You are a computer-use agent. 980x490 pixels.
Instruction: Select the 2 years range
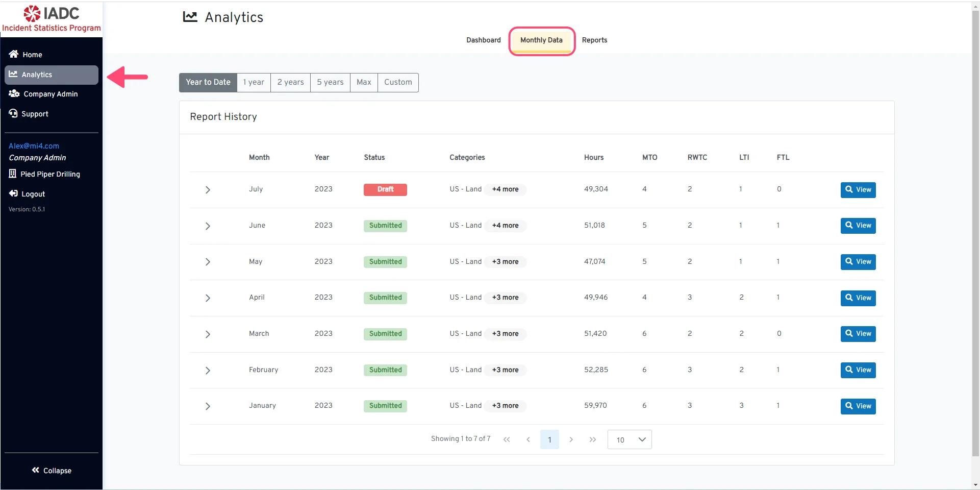point(290,82)
